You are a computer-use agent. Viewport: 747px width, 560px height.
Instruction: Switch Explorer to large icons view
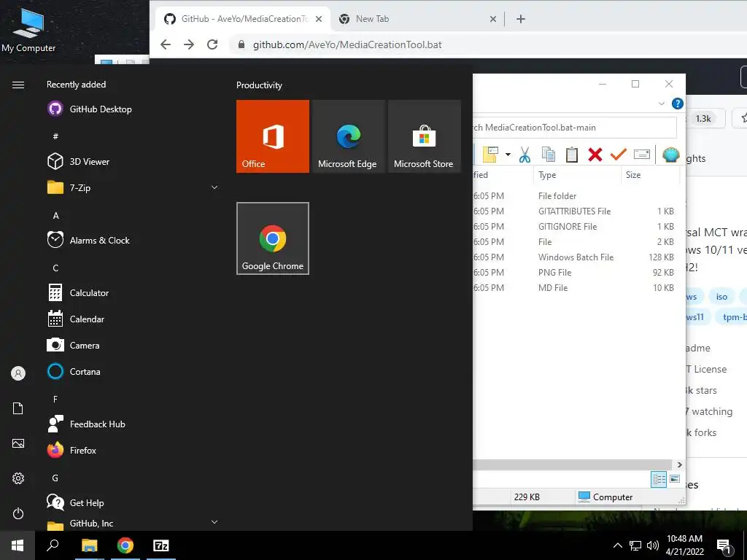pyautogui.click(x=675, y=479)
